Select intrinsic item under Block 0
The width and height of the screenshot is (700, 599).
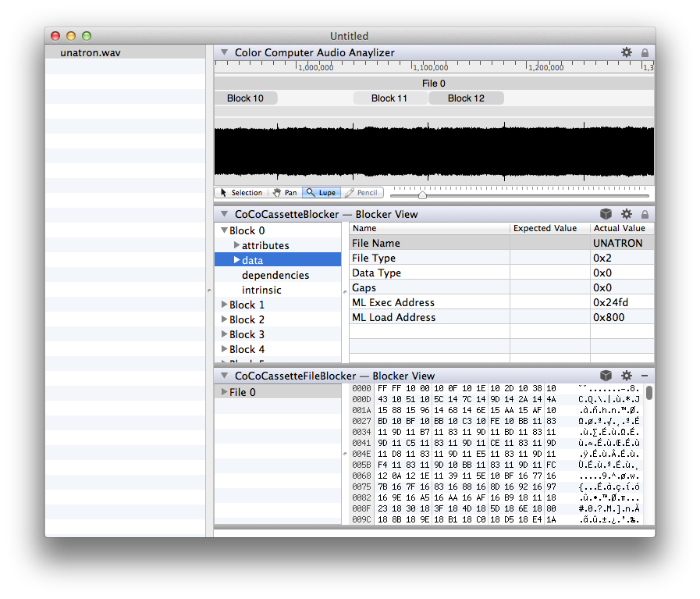[261, 290]
